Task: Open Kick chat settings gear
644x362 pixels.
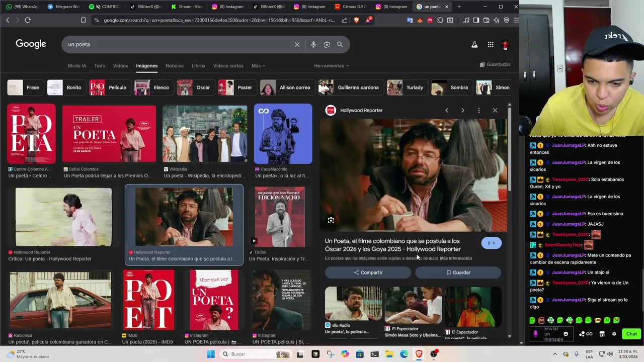Action: click(x=614, y=334)
